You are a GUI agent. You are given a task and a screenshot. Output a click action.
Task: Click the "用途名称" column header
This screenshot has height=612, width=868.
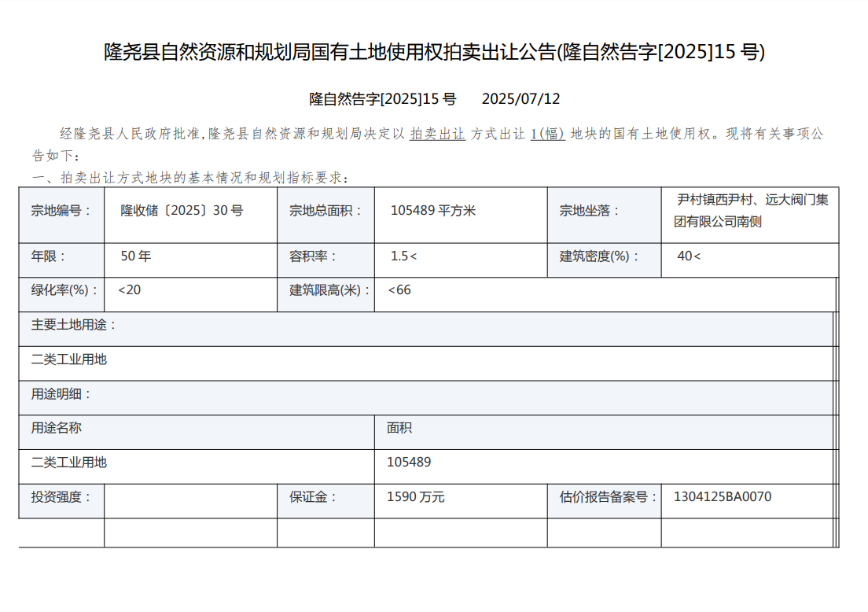click(x=197, y=433)
